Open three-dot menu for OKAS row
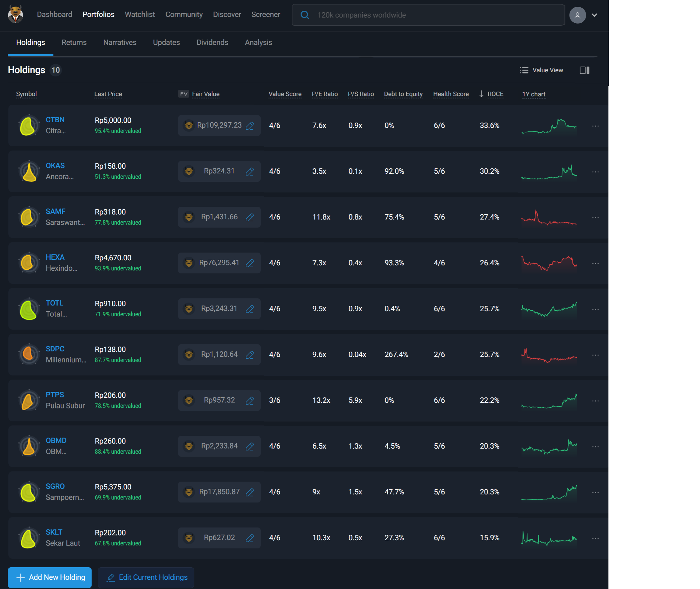This screenshot has height=589, width=700. coord(595,172)
